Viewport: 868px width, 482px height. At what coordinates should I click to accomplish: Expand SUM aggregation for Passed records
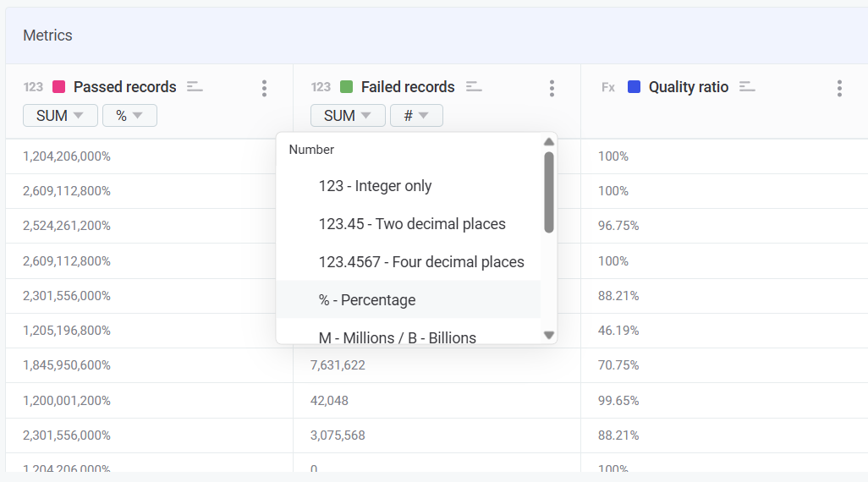[x=60, y=116]
